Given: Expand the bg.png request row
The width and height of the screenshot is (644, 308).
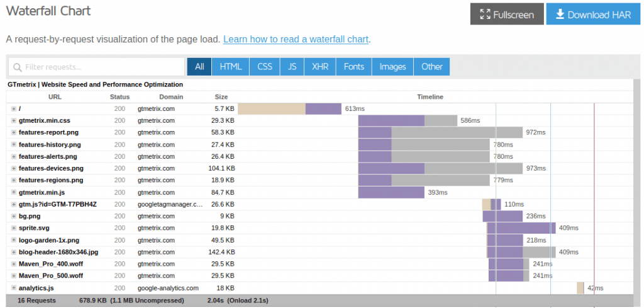Looking at the screenshot, I should tap(14, 216).
